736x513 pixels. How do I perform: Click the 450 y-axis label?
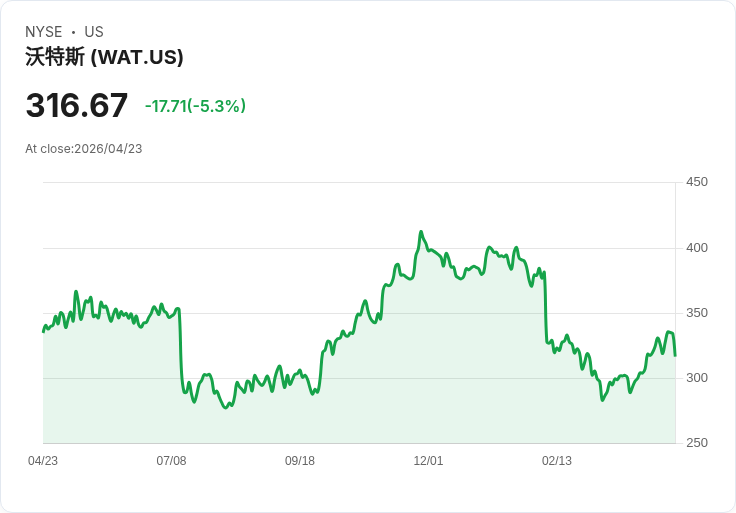tap(696, 182)
